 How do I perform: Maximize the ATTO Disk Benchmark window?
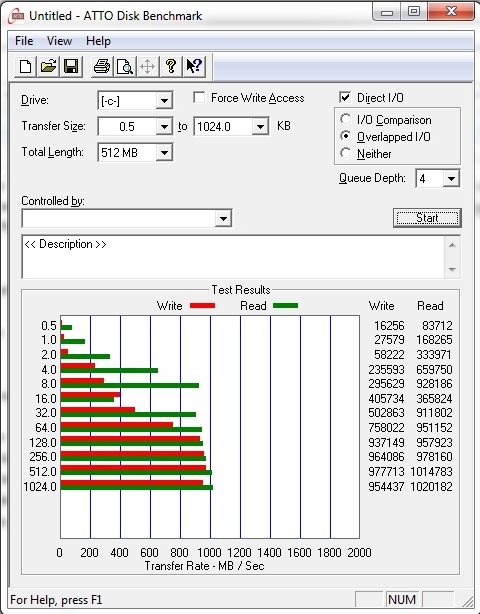pos(414,11)
